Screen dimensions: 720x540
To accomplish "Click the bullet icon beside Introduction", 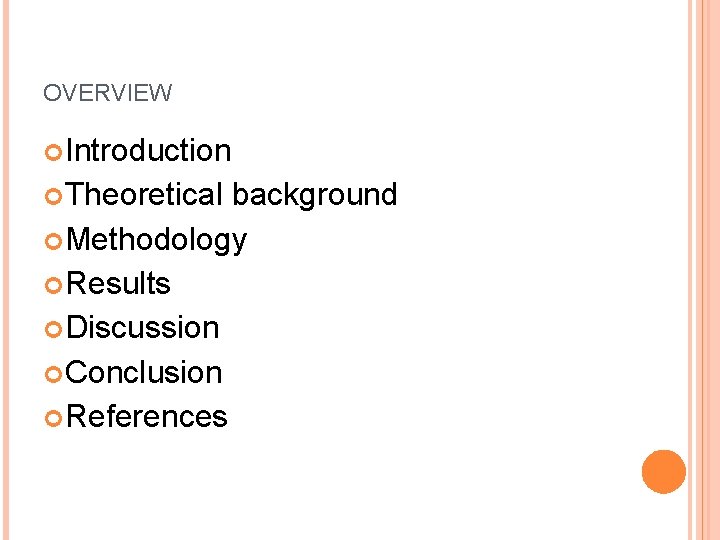I will (x=53, y=152).
